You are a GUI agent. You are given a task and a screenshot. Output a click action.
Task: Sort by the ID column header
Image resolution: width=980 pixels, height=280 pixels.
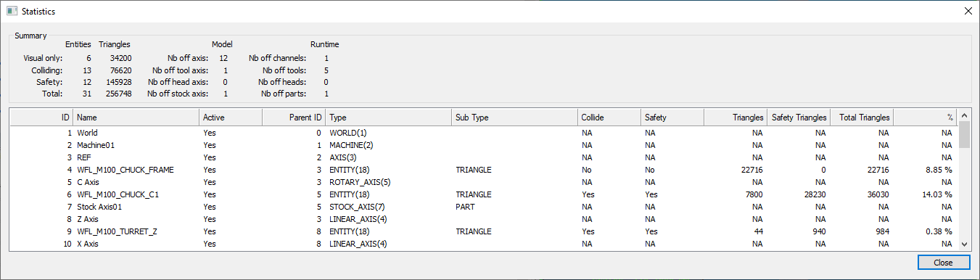pyautogui.click(x=41, y=117)
